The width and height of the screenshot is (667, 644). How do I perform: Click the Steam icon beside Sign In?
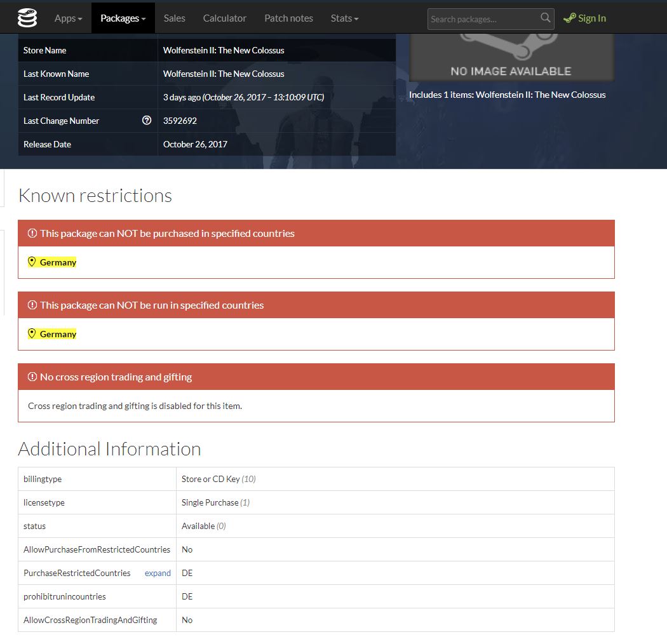(x=570, y=18)
